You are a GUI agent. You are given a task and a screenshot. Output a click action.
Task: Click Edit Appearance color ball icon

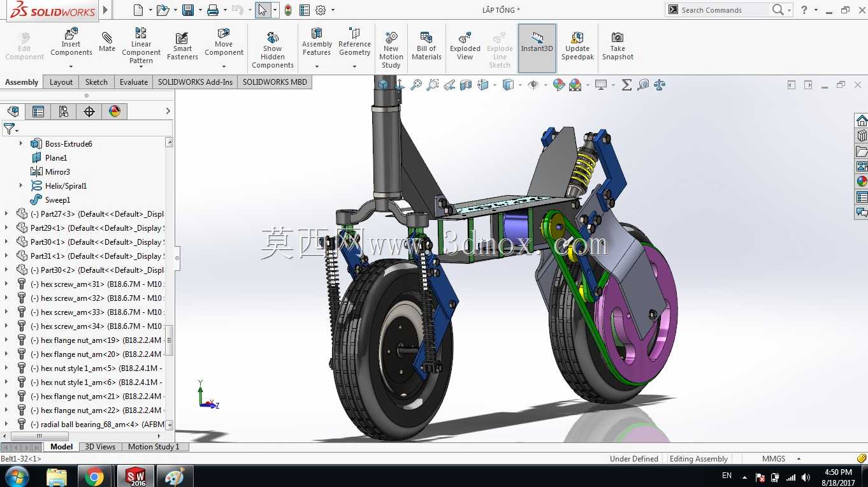[559, 85]
